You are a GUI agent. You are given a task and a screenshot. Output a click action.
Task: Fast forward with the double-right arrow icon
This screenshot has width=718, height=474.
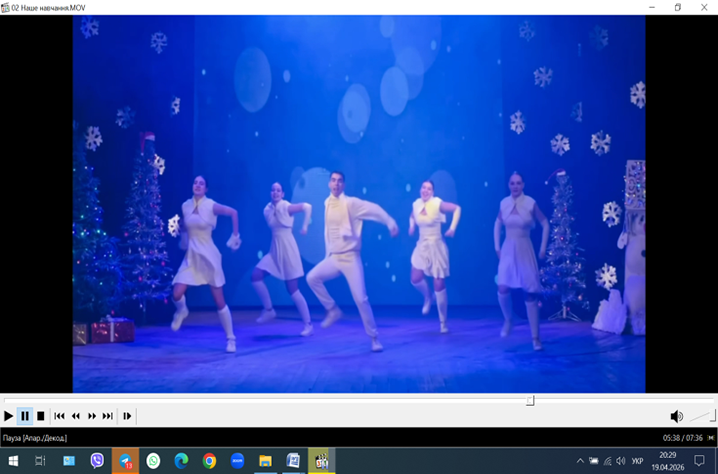(92, 416)
